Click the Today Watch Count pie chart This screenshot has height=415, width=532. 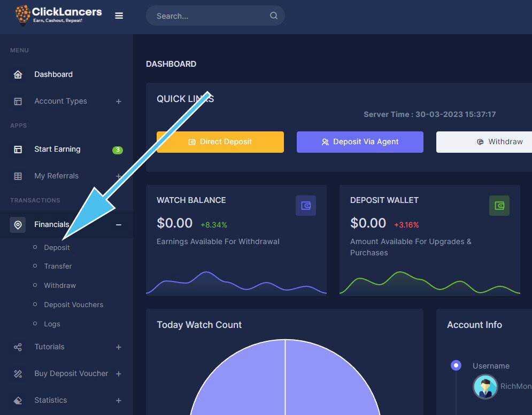pyautogui.click(x=286, y=377)
